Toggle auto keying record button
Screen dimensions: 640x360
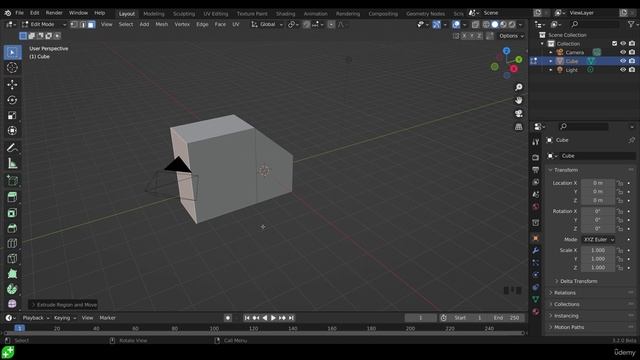click(228, 318)
